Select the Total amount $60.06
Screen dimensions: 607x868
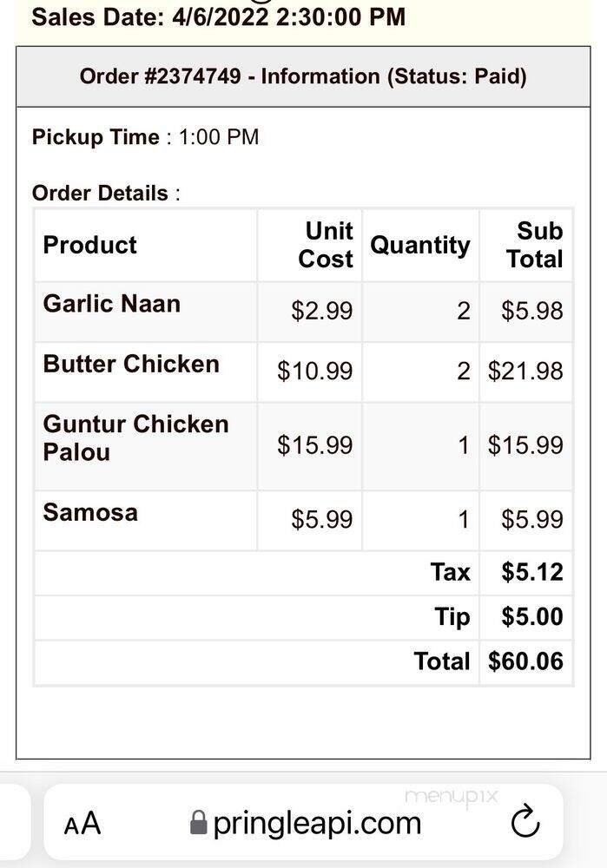coord(525,661)
